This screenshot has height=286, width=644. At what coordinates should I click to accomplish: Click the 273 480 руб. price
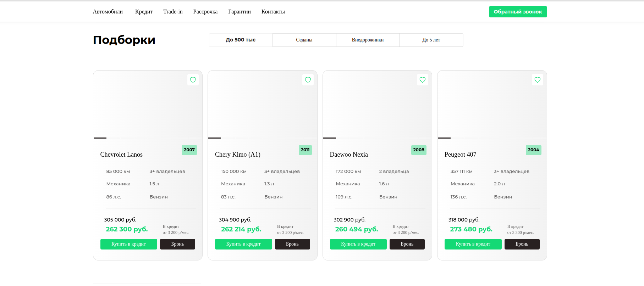[471, 229]
